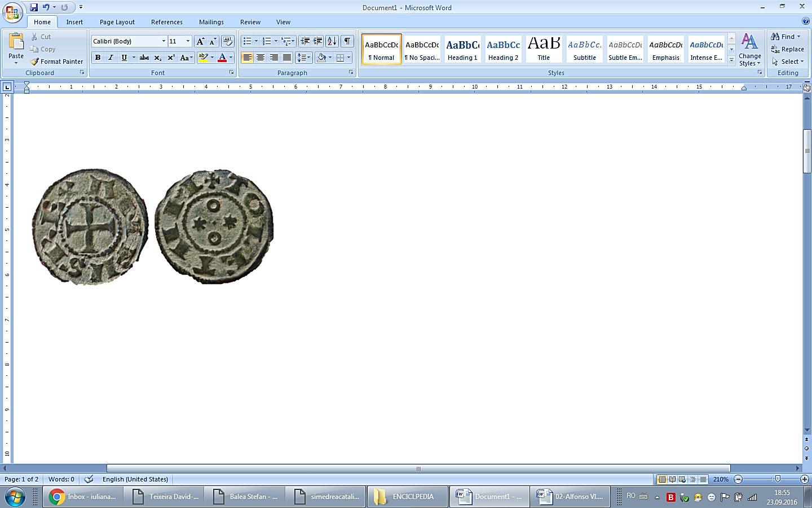Open Chrome Inbox window from taskbar
The width and height of the screenshot is (812, 508).
point(83,497)
